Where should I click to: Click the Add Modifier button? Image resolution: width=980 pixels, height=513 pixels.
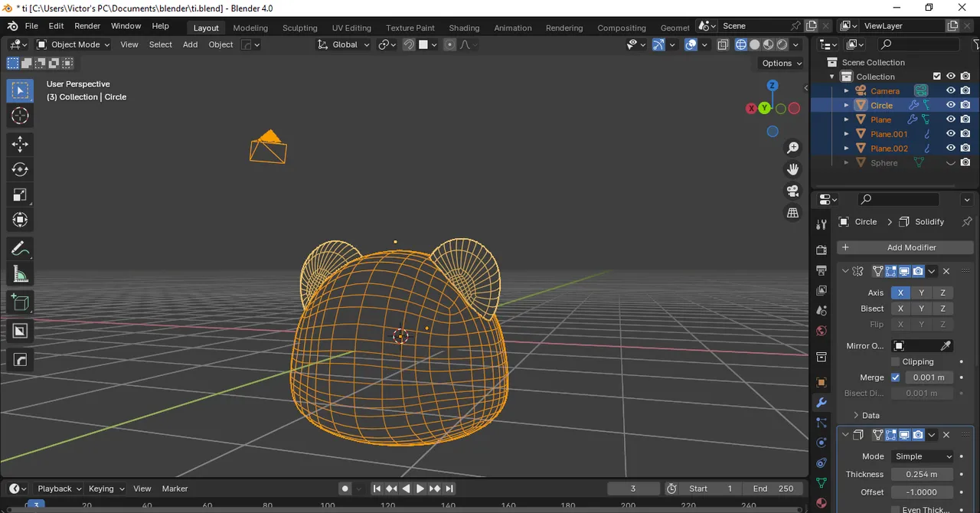[x=905, y=247]
